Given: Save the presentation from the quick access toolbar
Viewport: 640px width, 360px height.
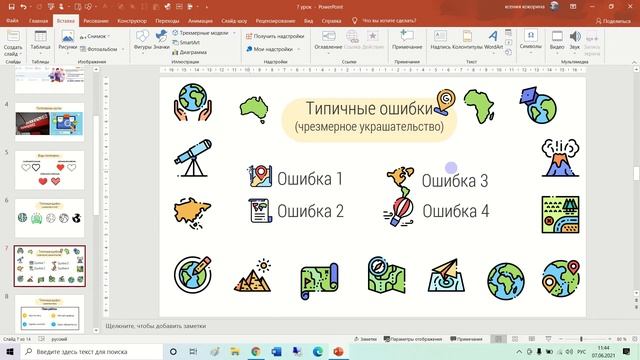Looking at the screenshot, I should [11, 7].
